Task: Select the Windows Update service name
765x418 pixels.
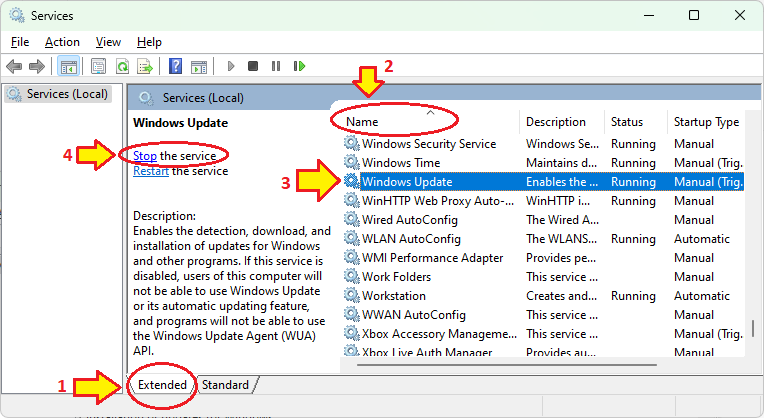Action: click(x=407, y=182)
